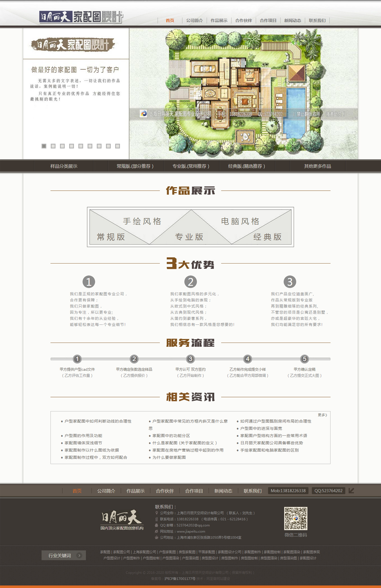Click the 经典版 section of style banner
The height and width of the screenshot is (588, 381).
pyautogui.click(x=267, y=237)
